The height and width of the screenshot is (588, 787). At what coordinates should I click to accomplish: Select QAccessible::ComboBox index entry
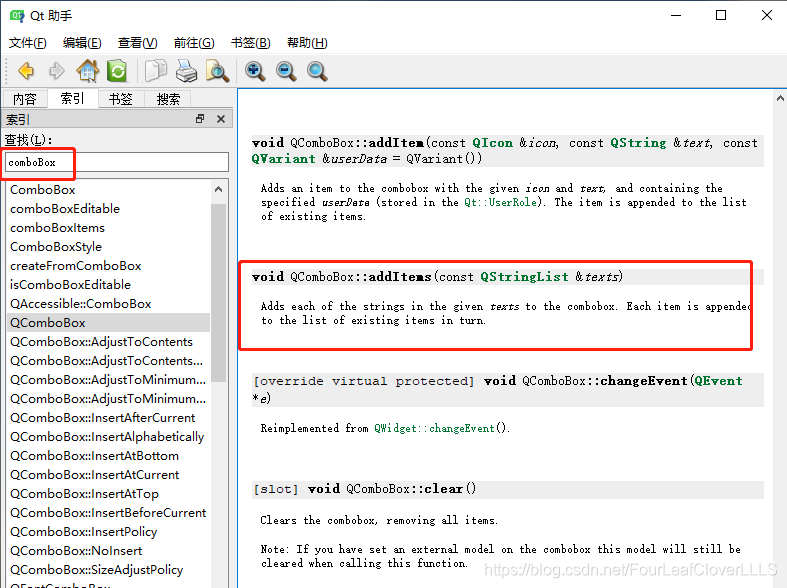pos(109,304)
